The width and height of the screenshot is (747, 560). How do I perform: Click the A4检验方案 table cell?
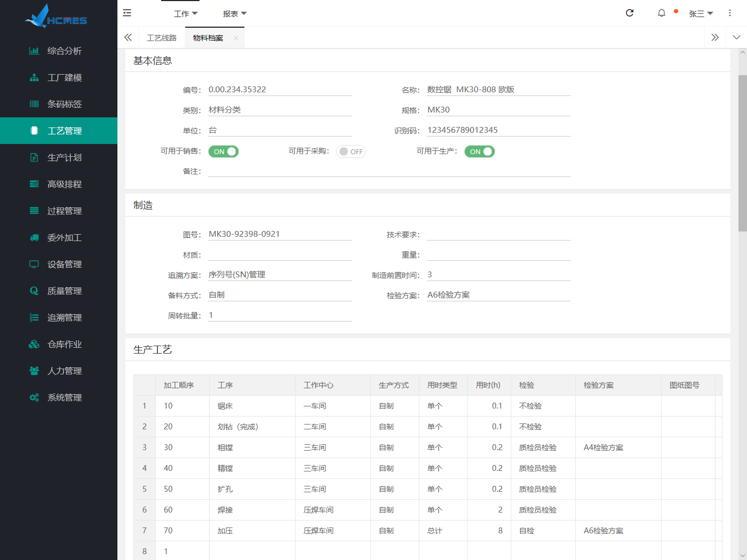(x=618, y=447)
